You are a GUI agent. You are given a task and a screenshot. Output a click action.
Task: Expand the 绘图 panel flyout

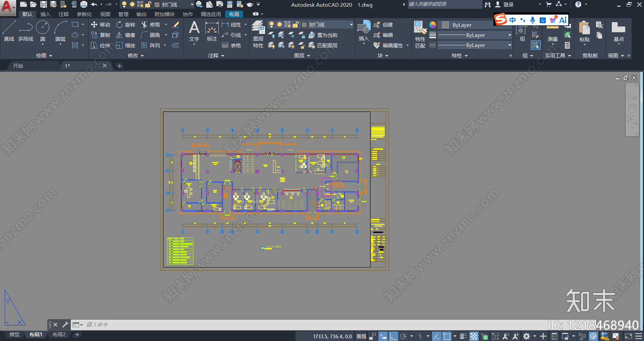coord(44,56)
